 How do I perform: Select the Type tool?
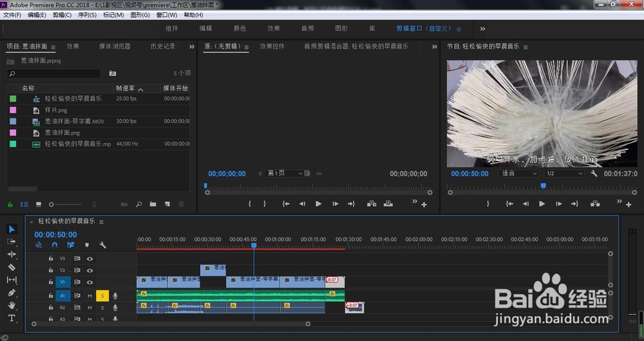coord(12,318)
